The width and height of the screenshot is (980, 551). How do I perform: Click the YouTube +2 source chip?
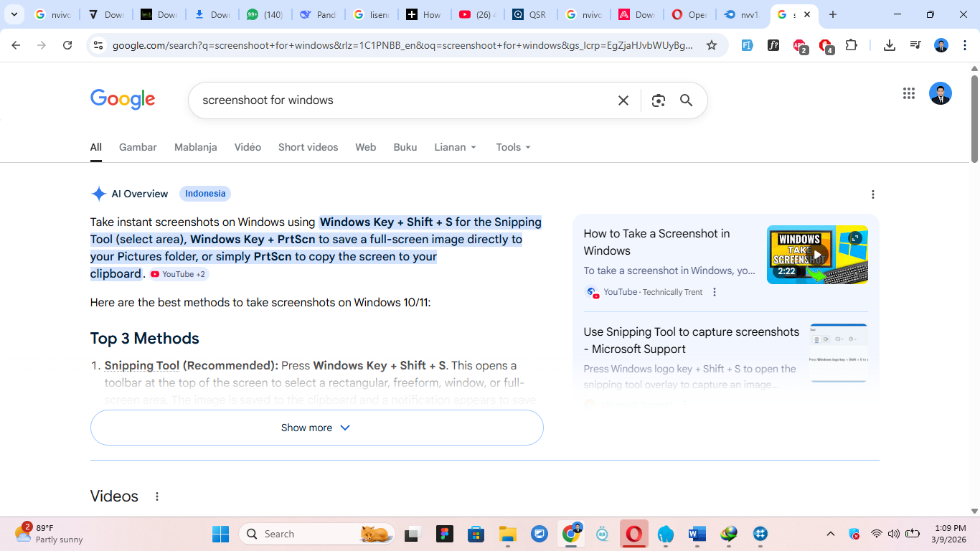pyautogui.click(x=179, y=274)
